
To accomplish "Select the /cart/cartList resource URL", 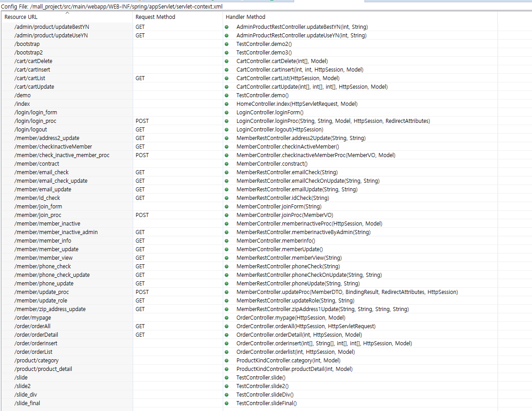I will [30, 78].
